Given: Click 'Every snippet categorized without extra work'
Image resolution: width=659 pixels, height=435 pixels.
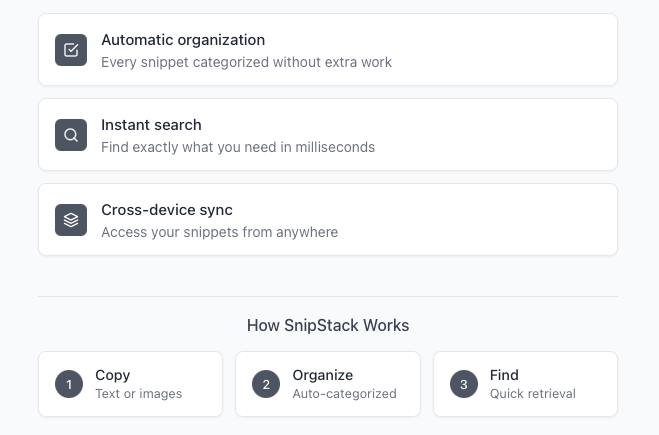Looking at the screenshot, I should 246,62.
